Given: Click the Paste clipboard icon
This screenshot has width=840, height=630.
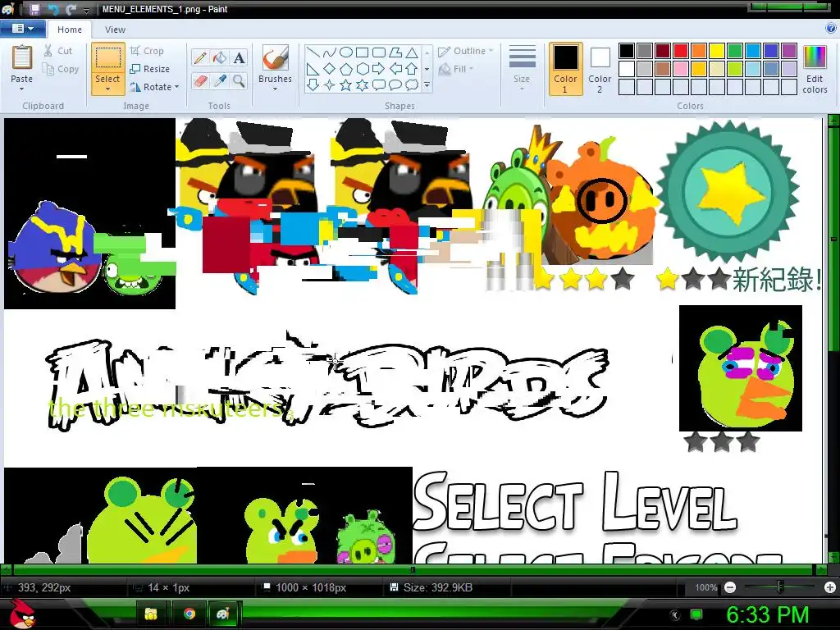Looking at the screenshot, I should (x=22, y=57).
